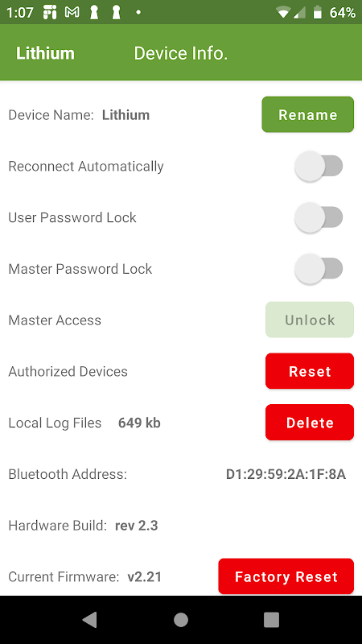Tap the Android back navigation icon
Viewport: 362px width, 644px height.
point(89,620)
